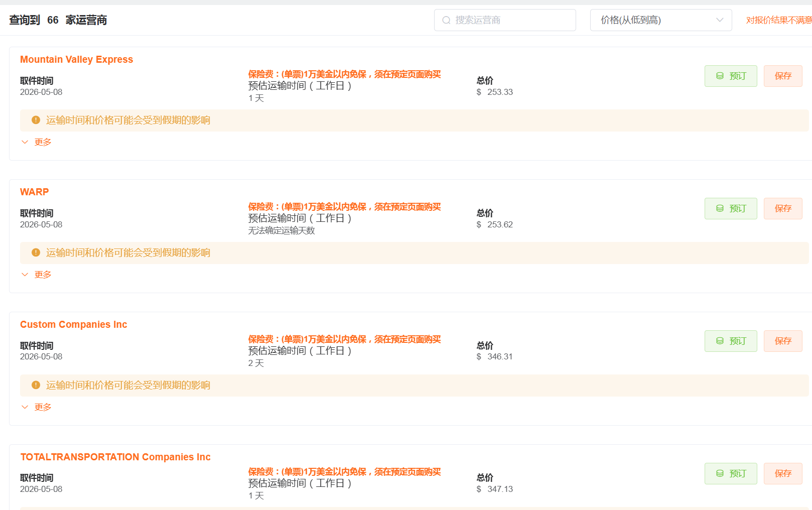812x510 pixels.
Task: Expand 更多 under Mountain Valley Express
Action: tap(37, 142)
